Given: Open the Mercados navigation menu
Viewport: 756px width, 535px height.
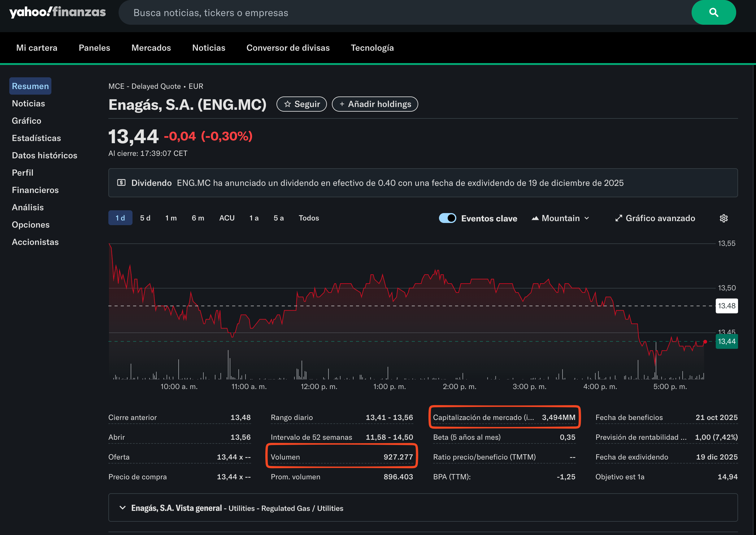Looking at the screenshot, I should pos(151,48).
